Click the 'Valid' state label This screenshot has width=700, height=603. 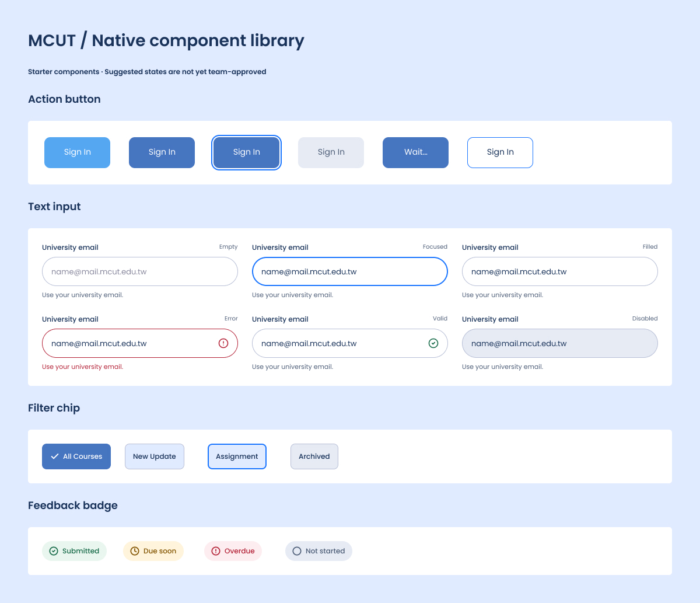(x=440, y=319)
